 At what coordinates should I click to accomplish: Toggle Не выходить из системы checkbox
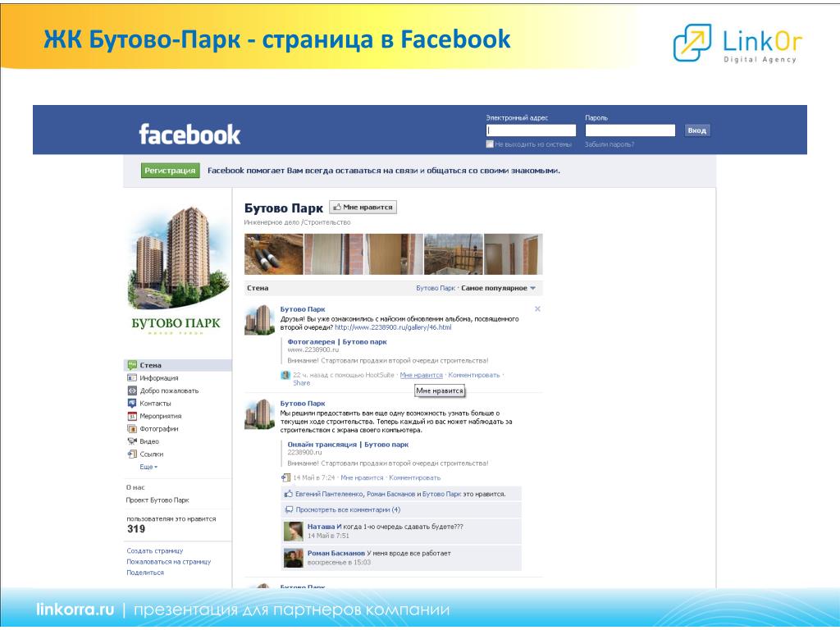(490, 144)
